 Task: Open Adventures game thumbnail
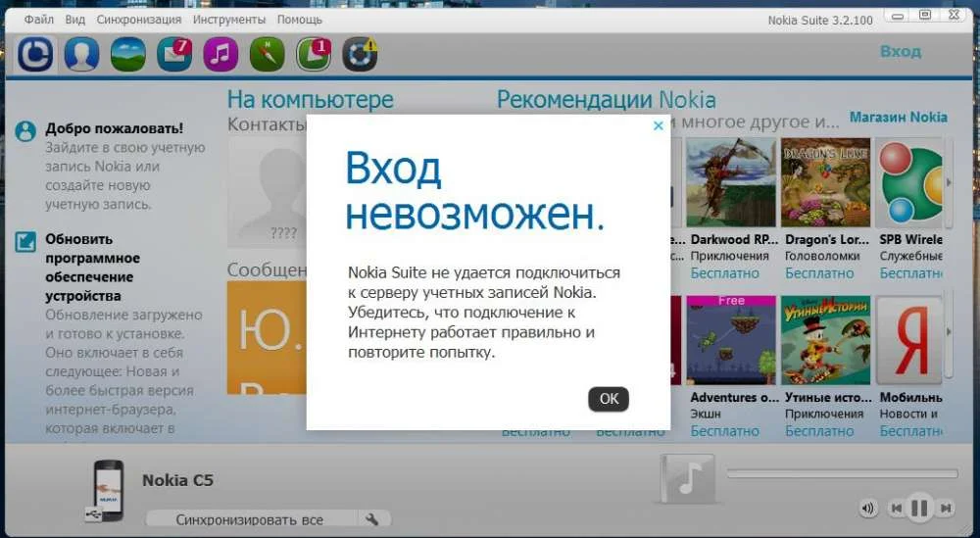tap(731, 340)
